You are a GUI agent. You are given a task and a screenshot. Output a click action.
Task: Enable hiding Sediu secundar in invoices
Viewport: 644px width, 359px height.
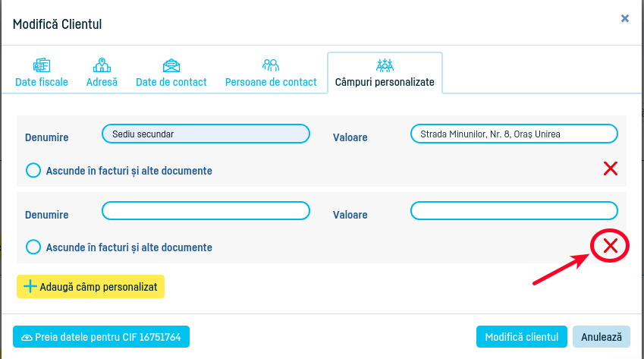pos(33,171)
